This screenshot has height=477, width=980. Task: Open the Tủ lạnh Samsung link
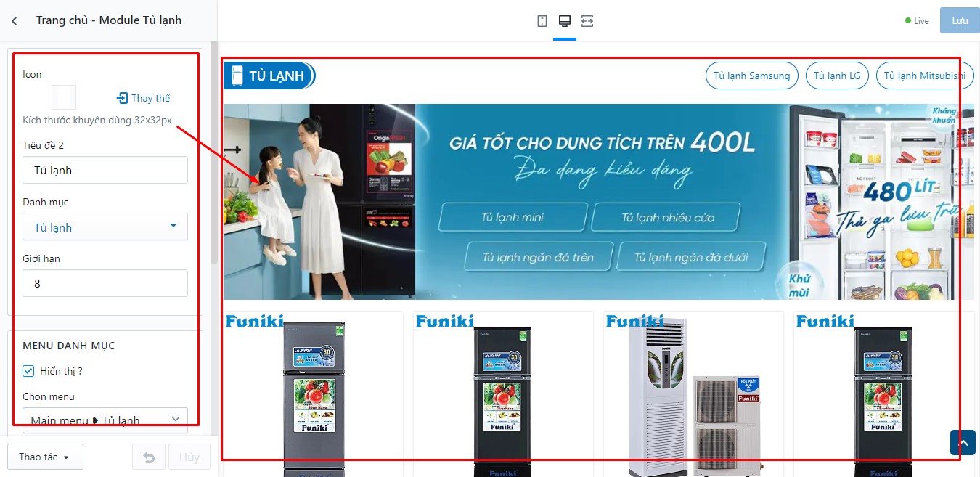click(751, 76)
